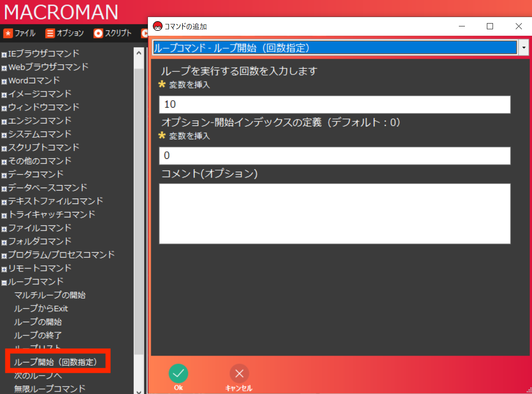Select ループの開始 command
This screenshot has height=394, width=532.
38,322
